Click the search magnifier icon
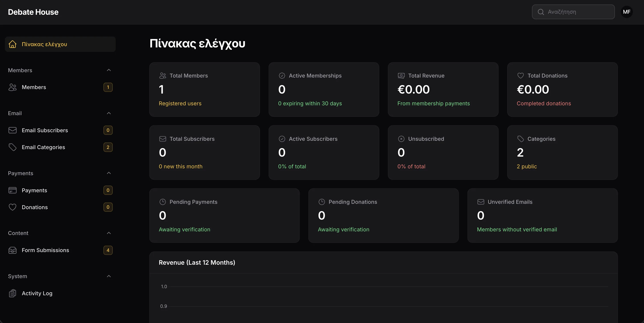The image size is (644, 323). [541, 12]
